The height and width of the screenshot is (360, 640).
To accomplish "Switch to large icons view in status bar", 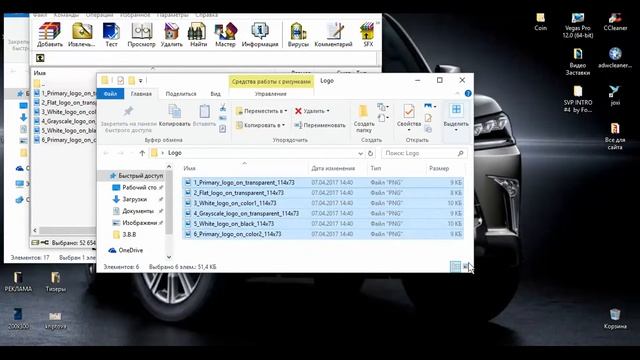I will click(465, 267).
